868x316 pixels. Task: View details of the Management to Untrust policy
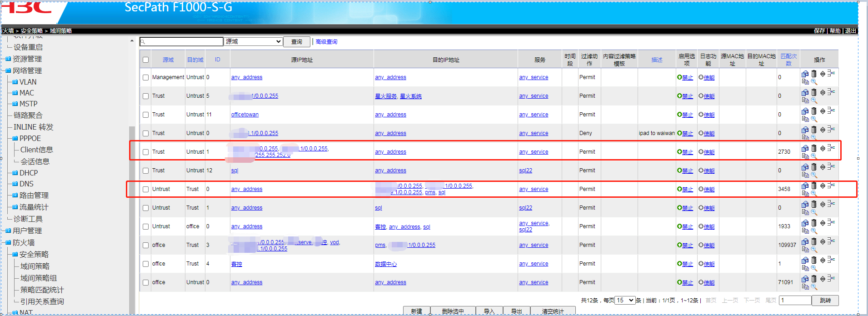tap(814, 82)
